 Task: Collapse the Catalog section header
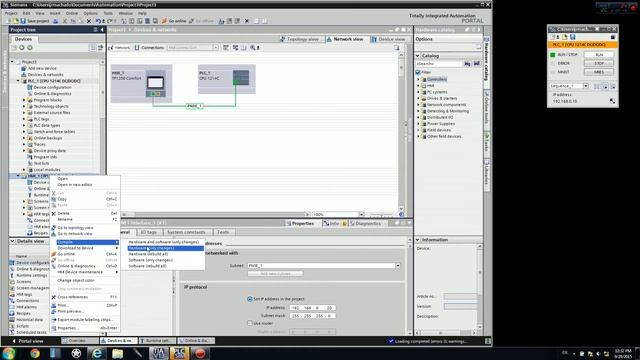418,56
